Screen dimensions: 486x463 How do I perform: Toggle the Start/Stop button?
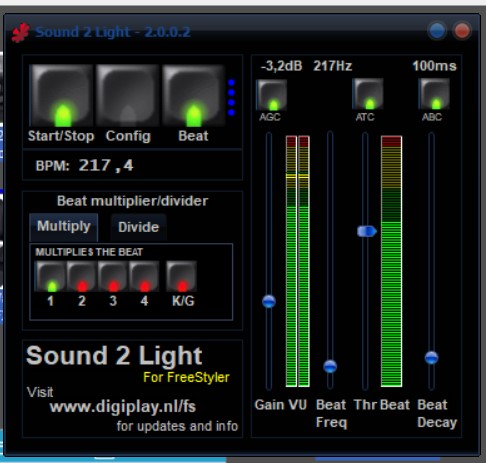[62, 96]
